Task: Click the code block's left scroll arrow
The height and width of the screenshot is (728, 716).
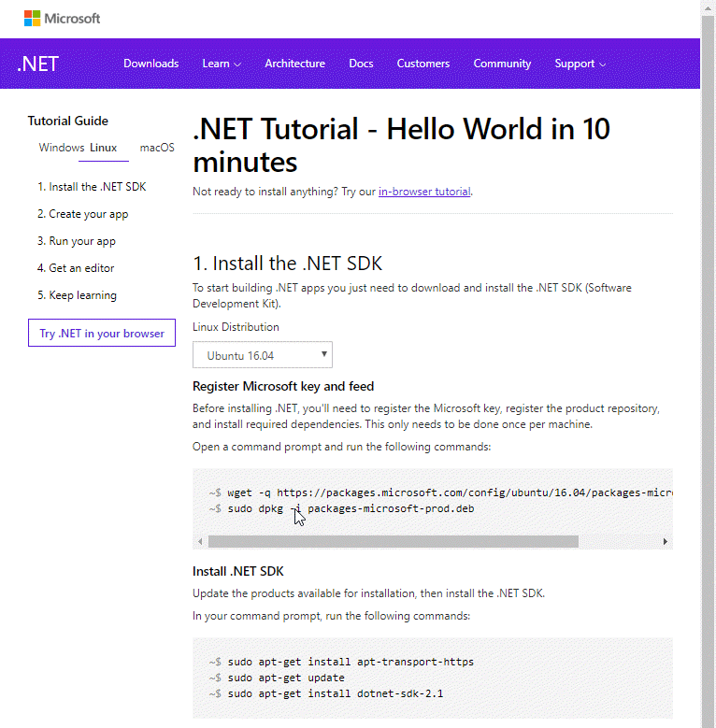Action: (x=200, y=542)
